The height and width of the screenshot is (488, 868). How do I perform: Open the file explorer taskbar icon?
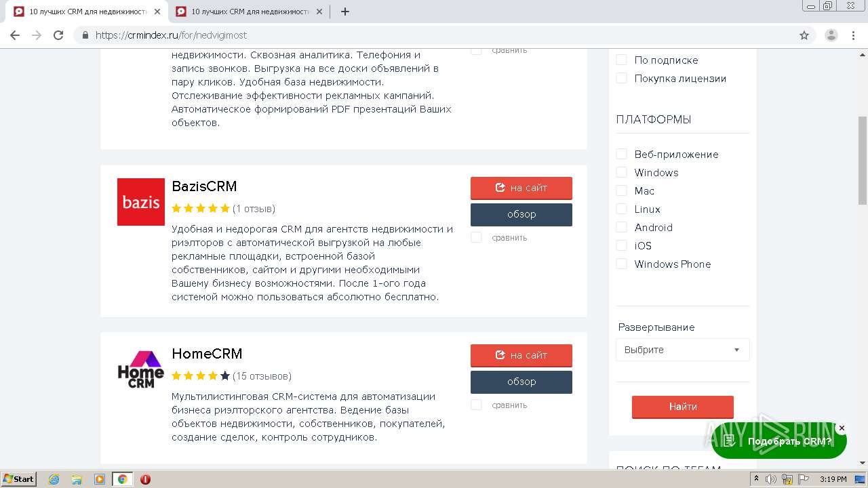tap(77, 479)
